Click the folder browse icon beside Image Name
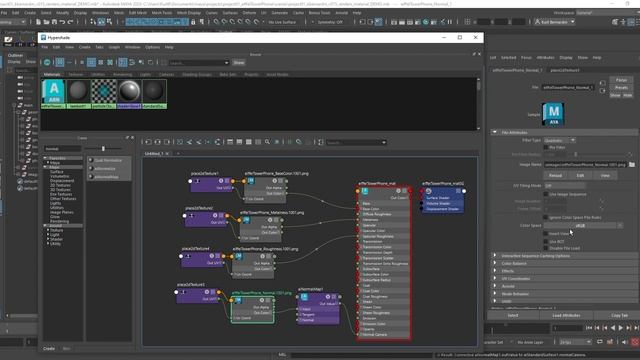Screen dimensions: 640x360 (x=632, y=164)
